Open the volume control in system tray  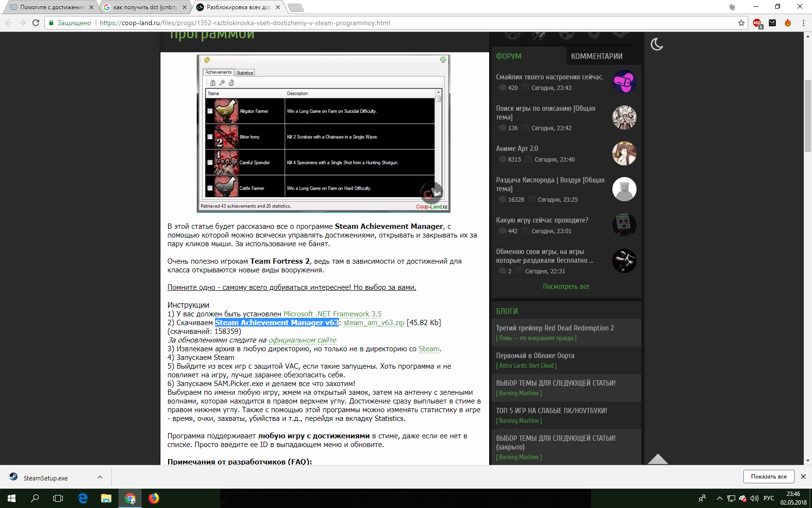click(754, 498)
